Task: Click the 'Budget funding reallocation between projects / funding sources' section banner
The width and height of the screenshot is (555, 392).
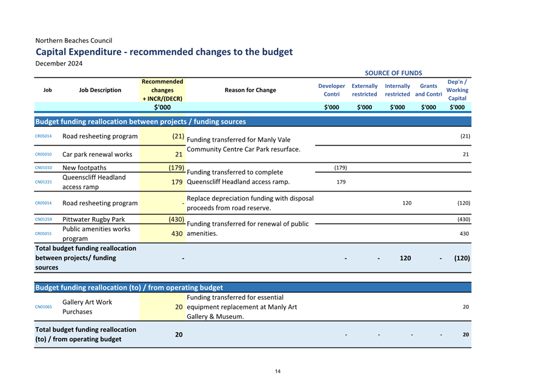Action: click(253, 122)
